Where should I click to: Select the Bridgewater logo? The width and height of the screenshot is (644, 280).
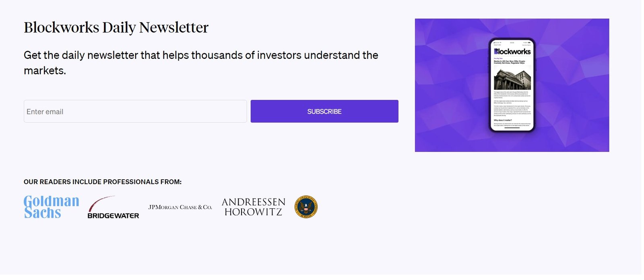tap(113, 207)
